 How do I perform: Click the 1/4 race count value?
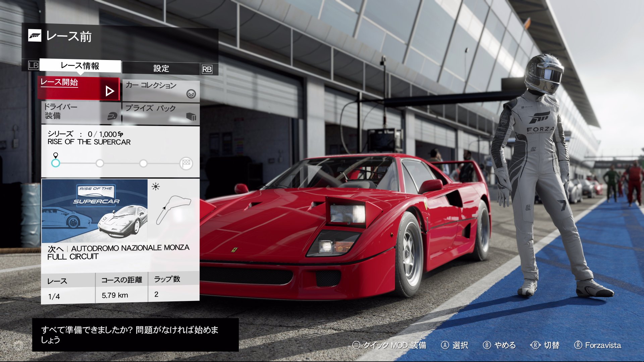click(x=54, y=297)
